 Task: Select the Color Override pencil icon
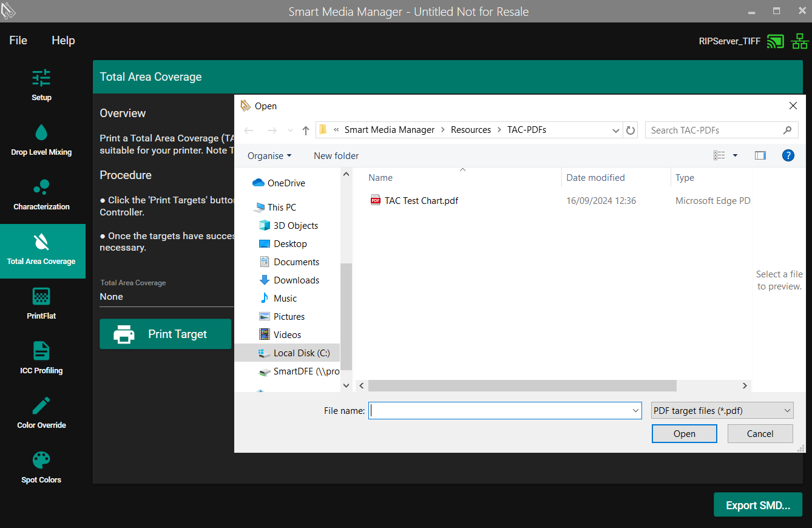pos(41,405)
